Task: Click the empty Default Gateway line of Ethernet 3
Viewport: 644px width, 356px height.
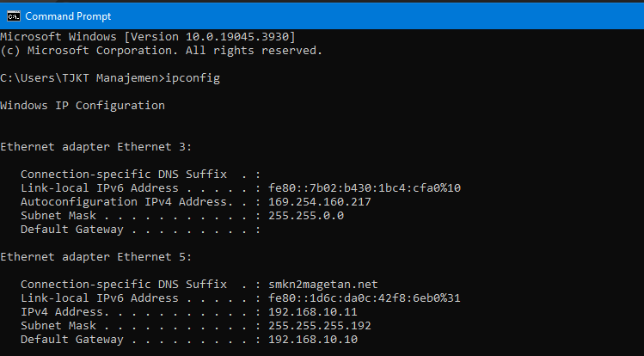Action: point(138,230)
